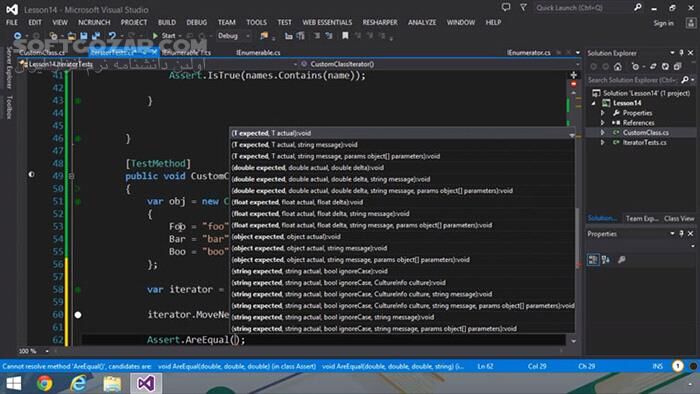Viewport: 700px width, 394px height.
Task: Open the TEST menu
Action: pyautogui.click(x=284, y=22)
